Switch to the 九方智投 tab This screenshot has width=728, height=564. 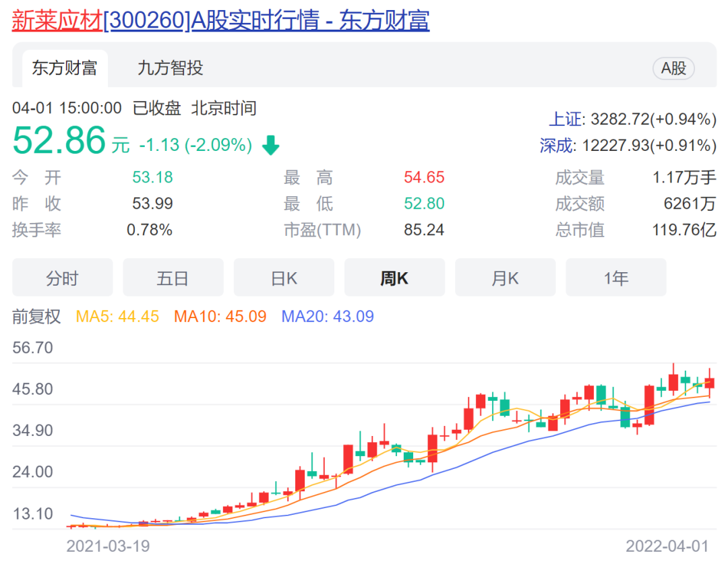tap(170, 68)
